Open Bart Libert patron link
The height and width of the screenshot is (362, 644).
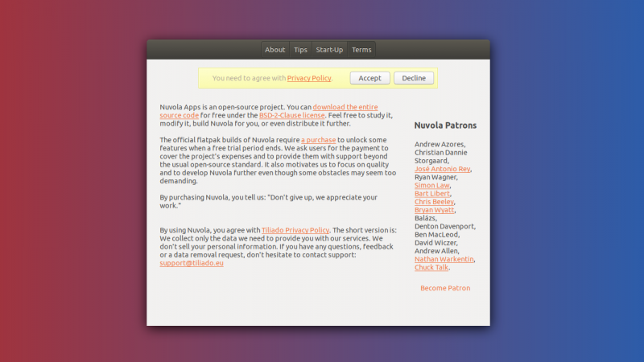[432, 193]
